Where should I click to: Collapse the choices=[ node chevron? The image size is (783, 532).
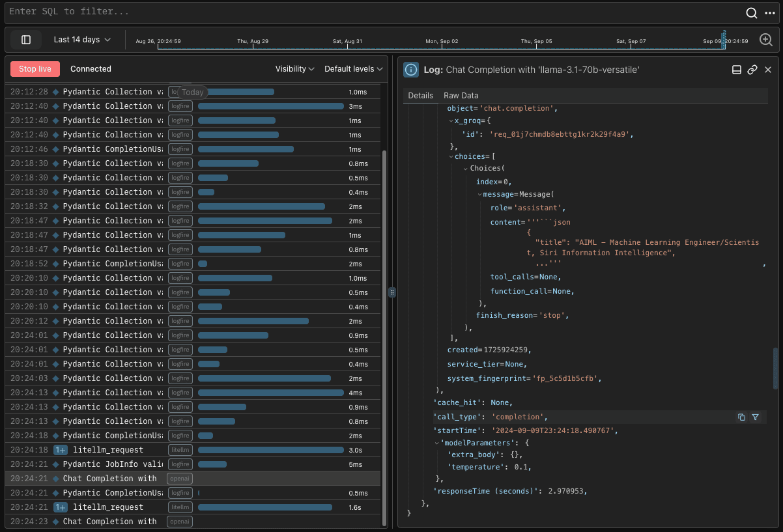pyautogui.click(x=451, y=157)
